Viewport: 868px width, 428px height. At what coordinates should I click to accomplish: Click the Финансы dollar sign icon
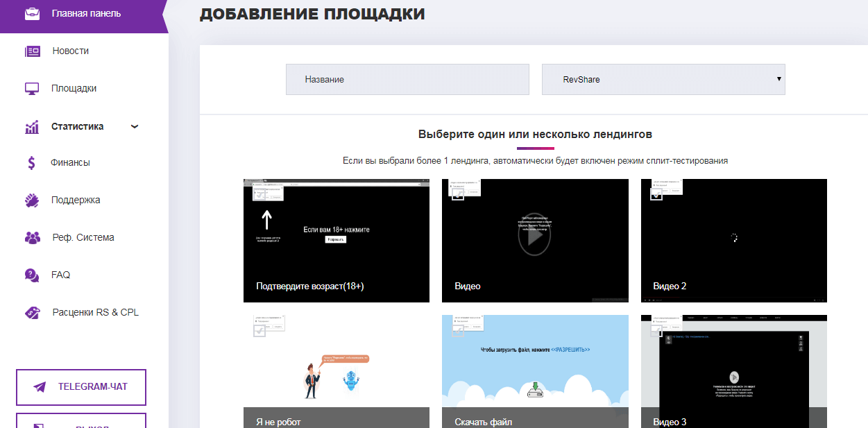tap(31, 162)
